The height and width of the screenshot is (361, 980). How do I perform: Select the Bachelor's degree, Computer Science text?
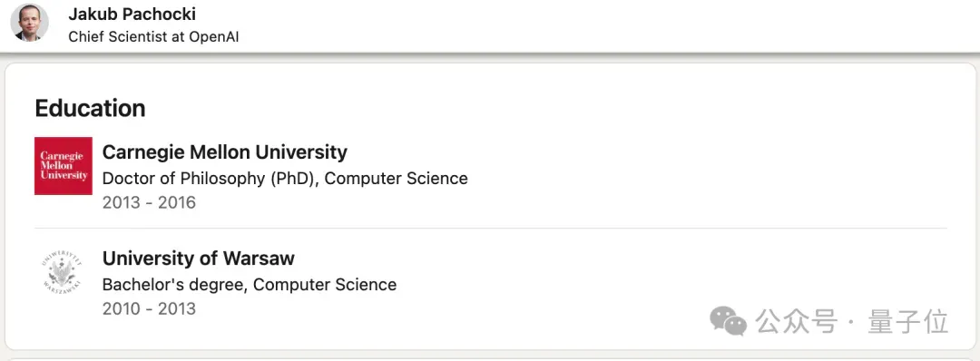250,285
